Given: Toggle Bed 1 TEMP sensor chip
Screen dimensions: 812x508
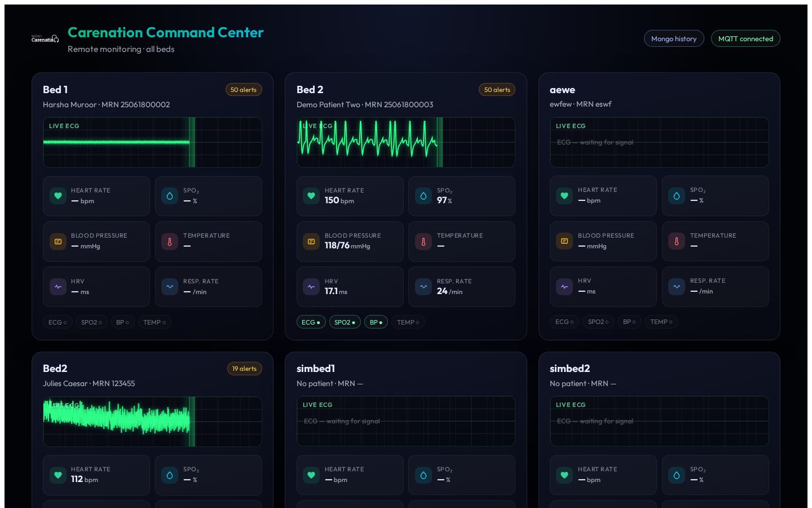Looking at the screenshot, I should coord(155,322).
